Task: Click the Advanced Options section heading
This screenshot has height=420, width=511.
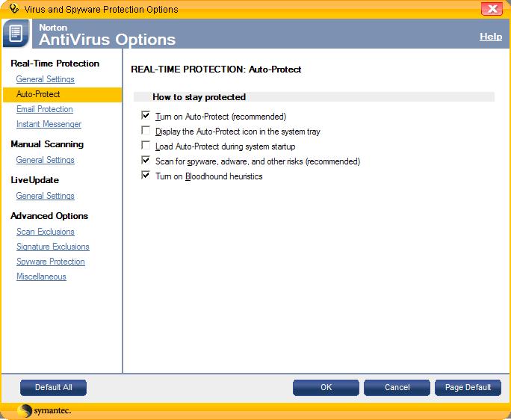Action: click(49, 216)
